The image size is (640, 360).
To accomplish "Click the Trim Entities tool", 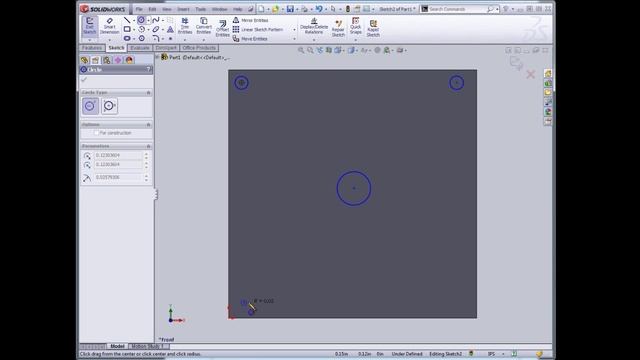I will [184, 26].
